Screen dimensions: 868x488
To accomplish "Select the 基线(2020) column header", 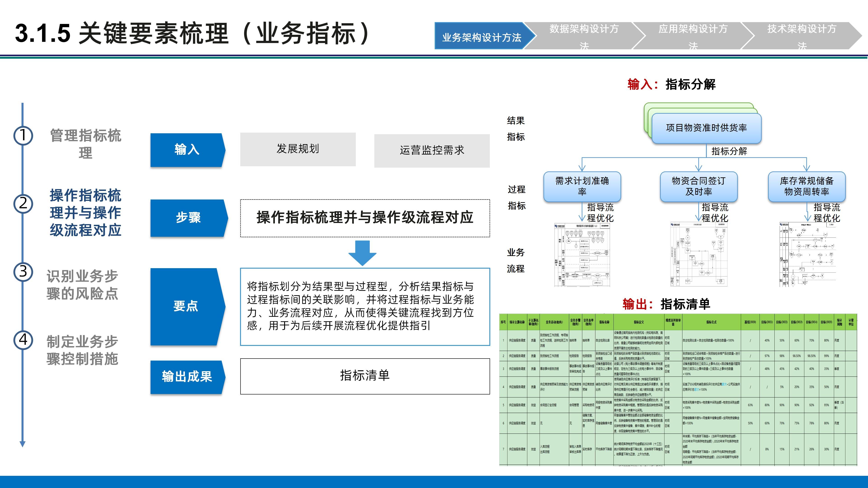I will point(750,322).
